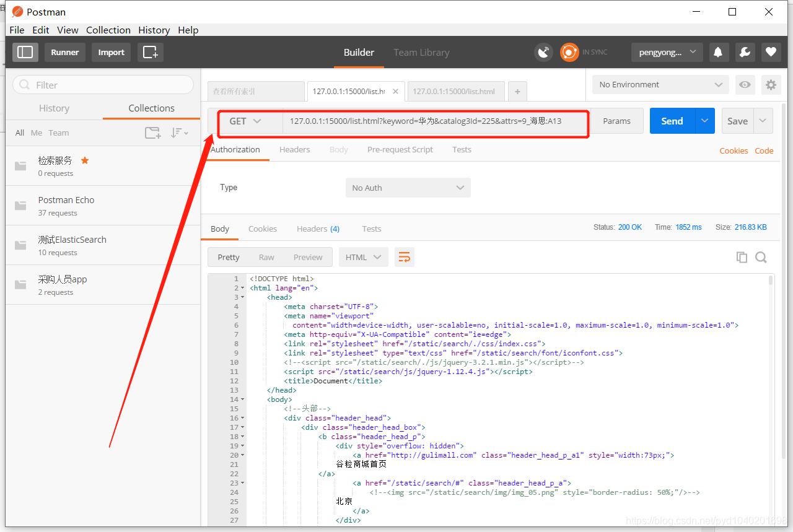
Task: Open request Headers tab
Action: [x=295, y=149]
